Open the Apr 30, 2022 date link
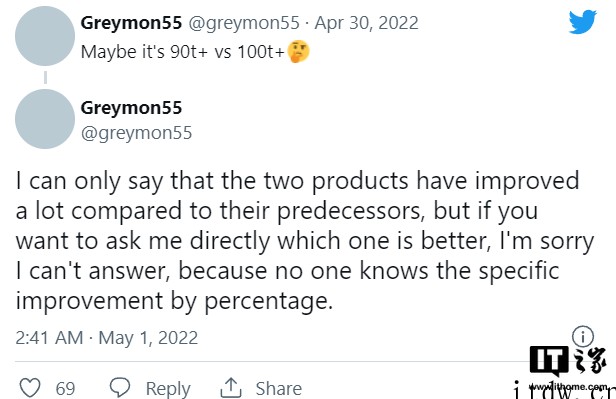The width and height of the screenshot is (616, 399). 367,23
